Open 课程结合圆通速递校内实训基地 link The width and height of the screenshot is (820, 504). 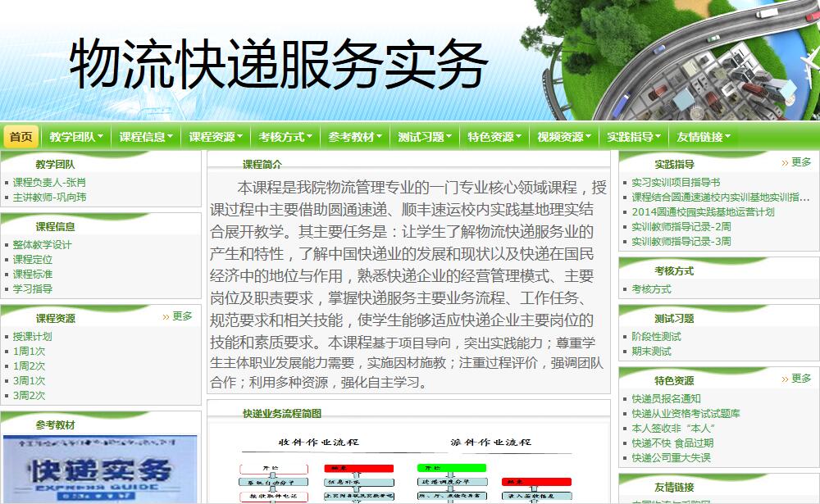(720, 198)
